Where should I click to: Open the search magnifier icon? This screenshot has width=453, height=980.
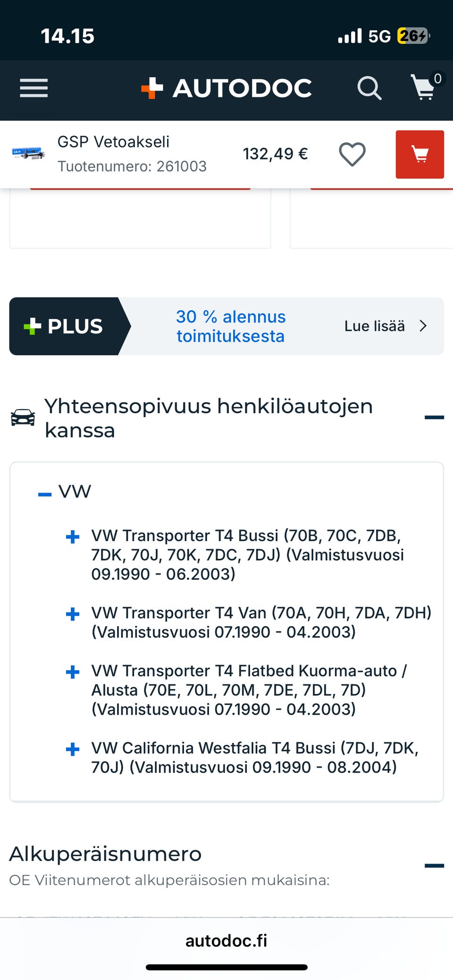coord(369,88)
